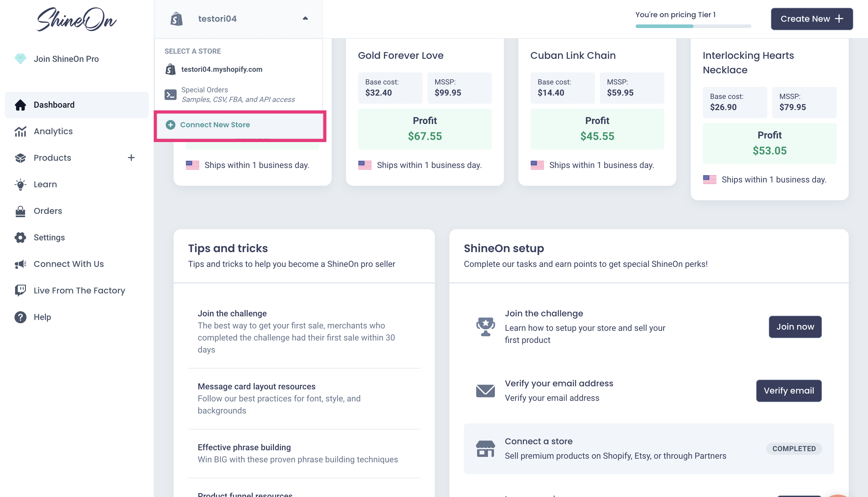
Task: Expand the Products submenu plus sign
Action: coord(131,158)
